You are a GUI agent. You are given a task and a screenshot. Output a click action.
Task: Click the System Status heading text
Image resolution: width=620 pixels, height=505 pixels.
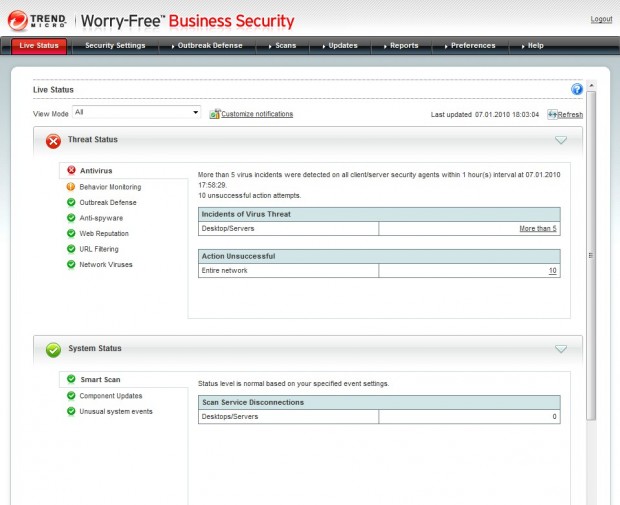click(95, 348)
